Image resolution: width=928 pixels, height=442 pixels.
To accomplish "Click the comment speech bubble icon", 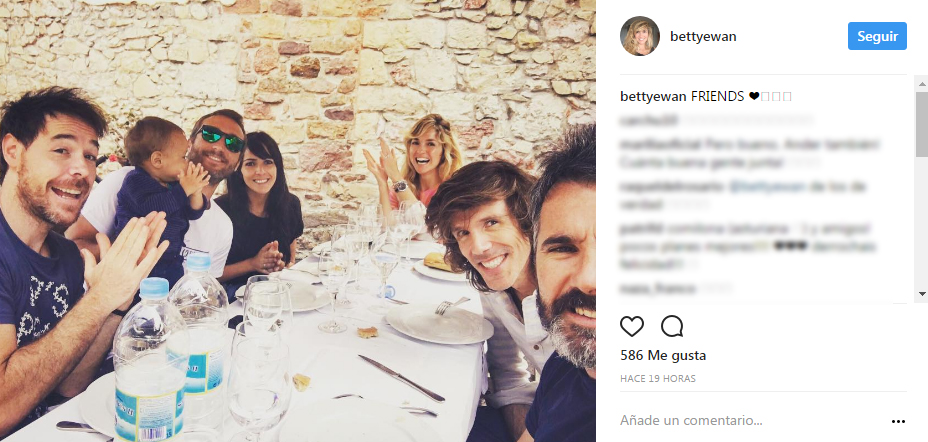I will pos(672,326).
